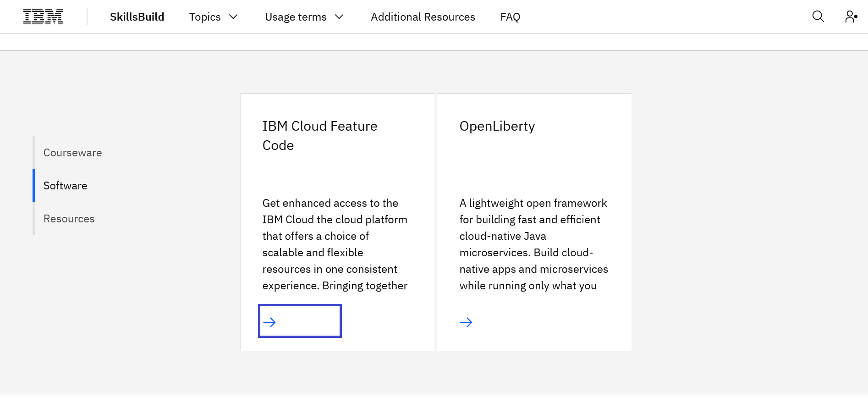Click the arrow on IBM Cloud Feature Code card

coord(269,322)
